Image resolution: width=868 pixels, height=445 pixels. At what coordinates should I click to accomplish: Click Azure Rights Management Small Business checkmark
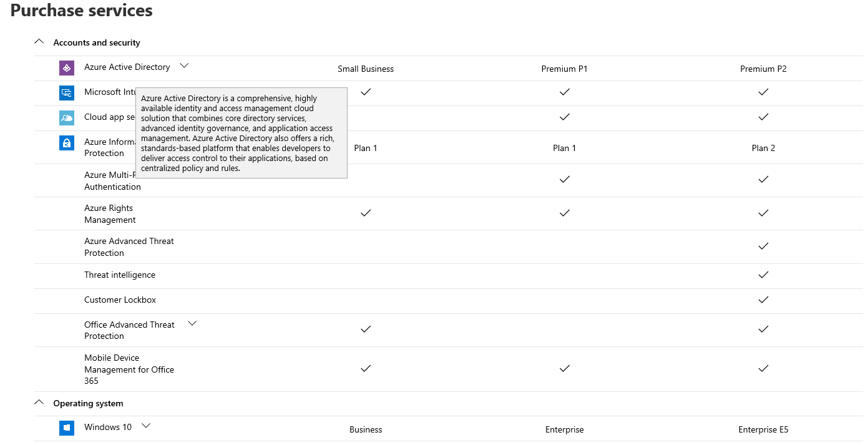coord(366,213)
